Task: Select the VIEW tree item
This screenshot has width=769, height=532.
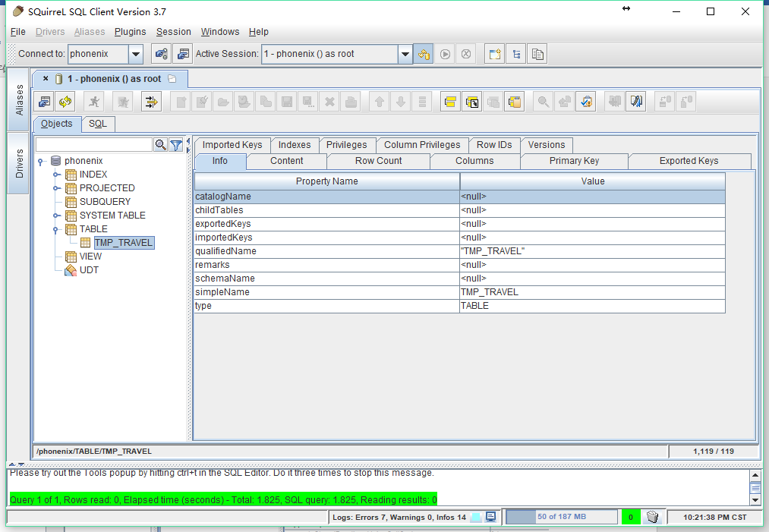Action: click(x=91, y=257)
